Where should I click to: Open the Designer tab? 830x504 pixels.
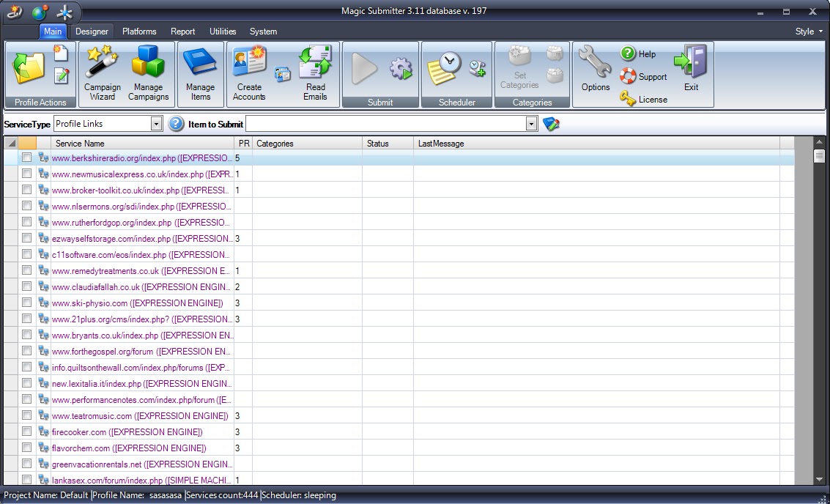(92, 31)
